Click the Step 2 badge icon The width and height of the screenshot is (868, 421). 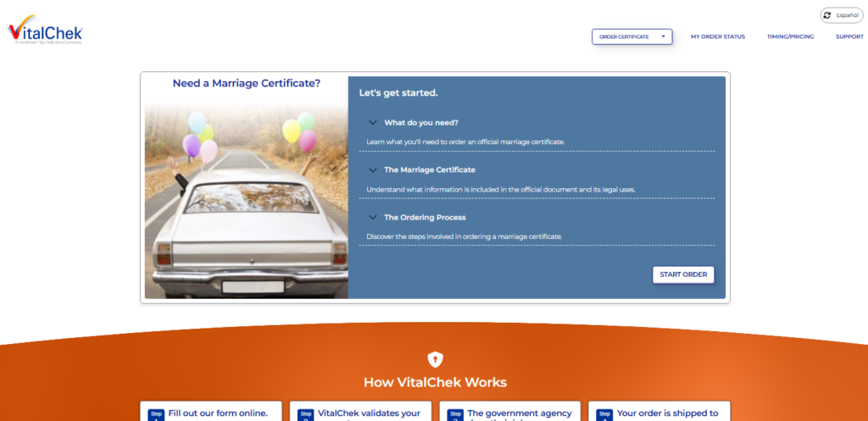pos(306,414)
